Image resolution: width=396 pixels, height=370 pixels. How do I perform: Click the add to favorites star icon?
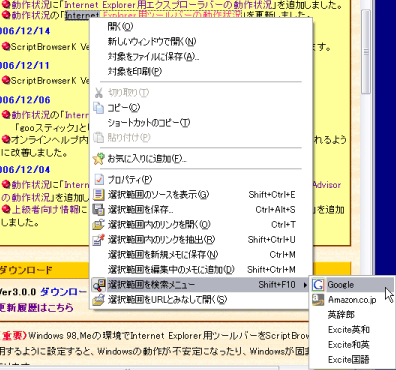99,159
